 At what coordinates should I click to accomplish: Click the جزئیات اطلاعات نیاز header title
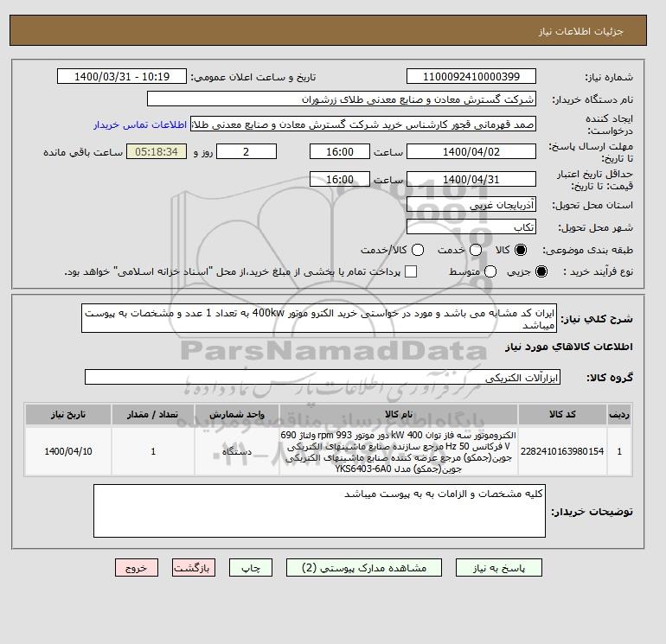580,31
